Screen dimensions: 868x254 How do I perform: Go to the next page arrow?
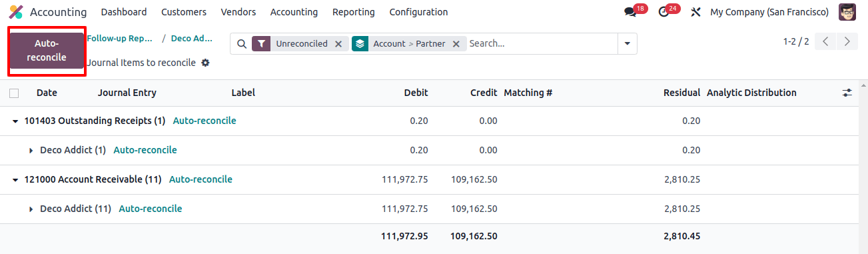847,41
